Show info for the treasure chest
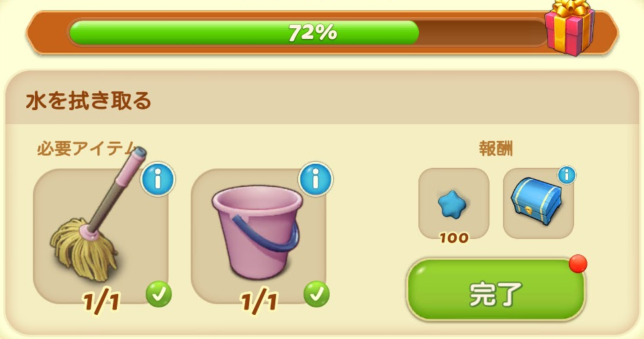The width and height of the screenshot is (644, 339). click(x=567, y=176)
